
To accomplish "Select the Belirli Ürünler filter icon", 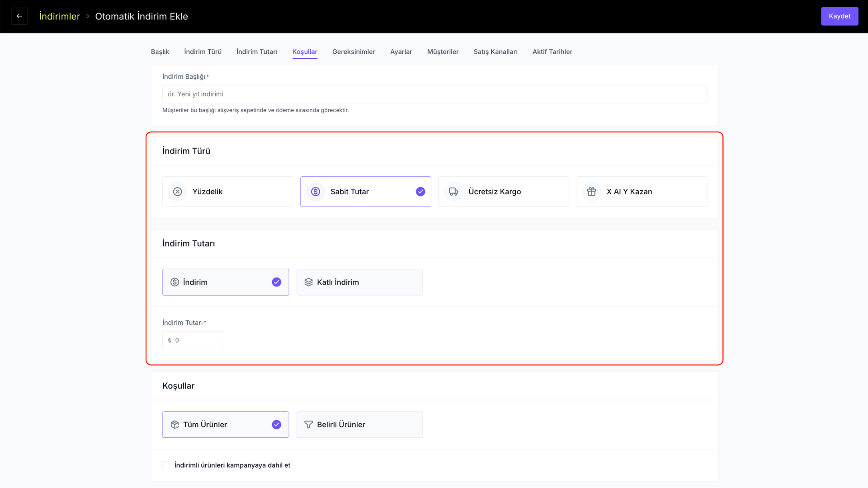I will click(309, 424).
